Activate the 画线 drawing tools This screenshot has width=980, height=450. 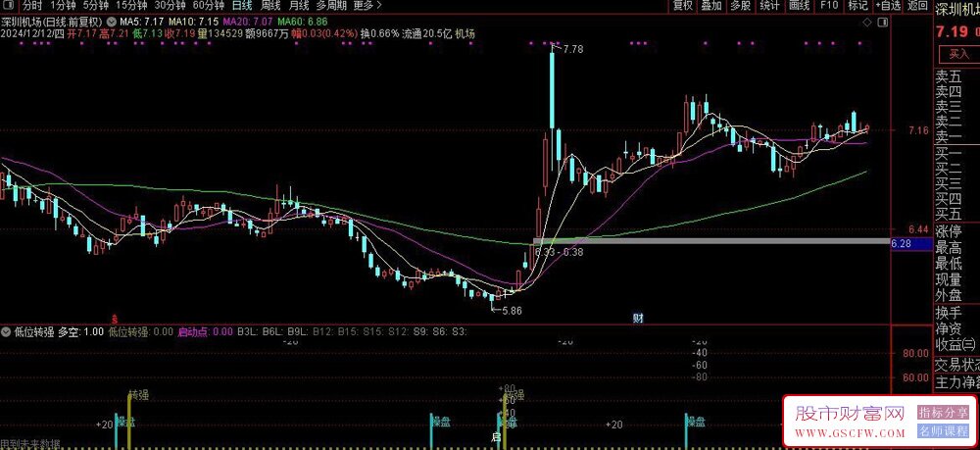[800, 6]
